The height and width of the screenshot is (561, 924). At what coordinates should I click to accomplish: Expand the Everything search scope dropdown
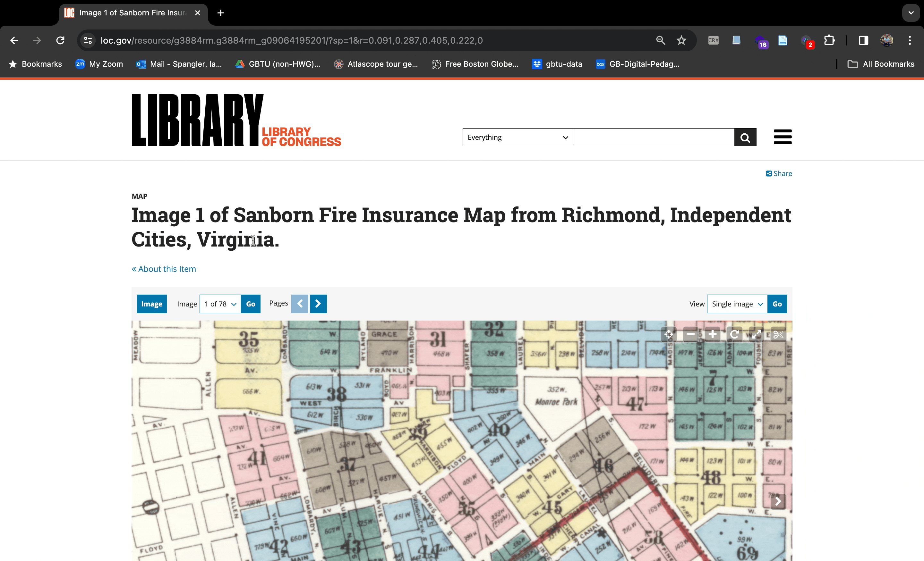point(518,137)
